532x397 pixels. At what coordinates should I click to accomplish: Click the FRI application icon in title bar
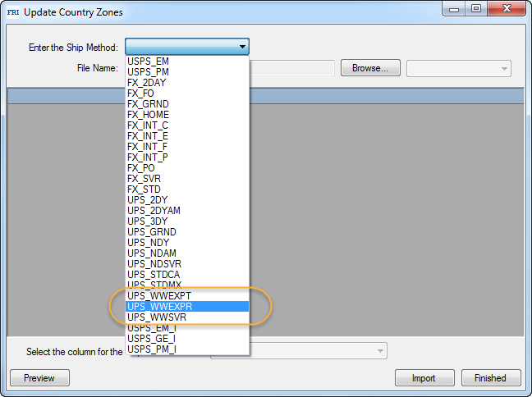click(13, 12)
